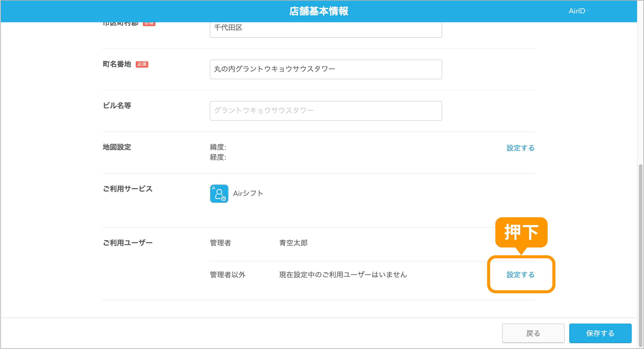Image resolution: width=644 pixels, height=349 pixels.
Task: Click the Airシフト service icon
Action: click(x=219, y=194)
